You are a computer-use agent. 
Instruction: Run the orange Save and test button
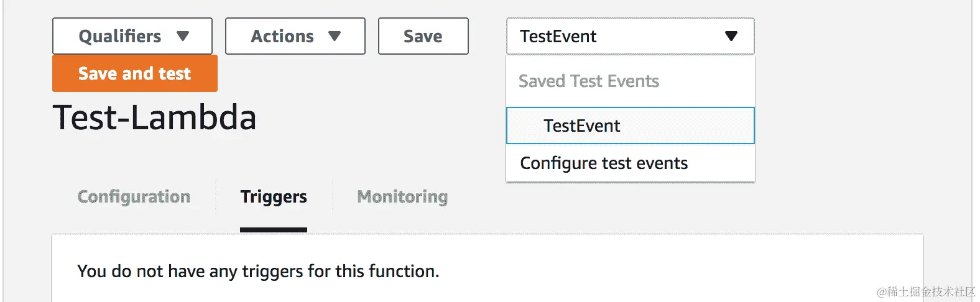tap(134, 73)
